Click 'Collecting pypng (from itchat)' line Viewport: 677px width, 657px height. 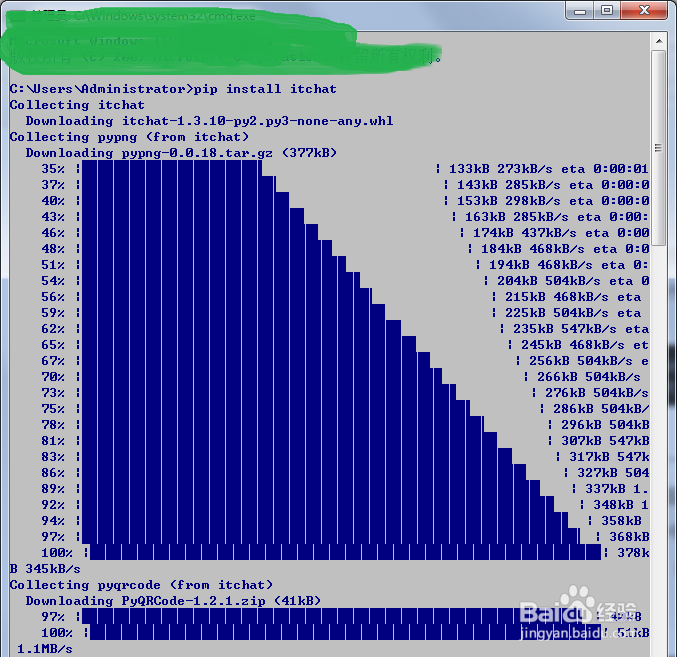click(x=129, y=137)
